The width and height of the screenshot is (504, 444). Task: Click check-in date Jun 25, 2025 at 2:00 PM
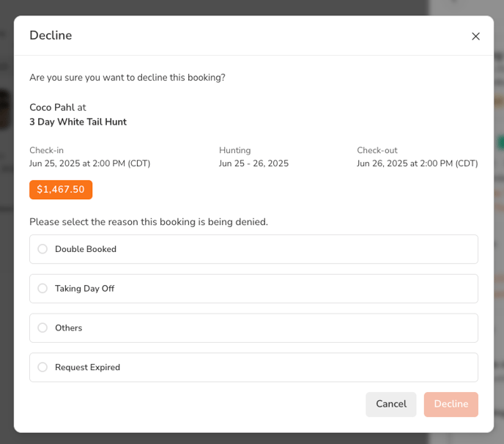pos(89,163)
